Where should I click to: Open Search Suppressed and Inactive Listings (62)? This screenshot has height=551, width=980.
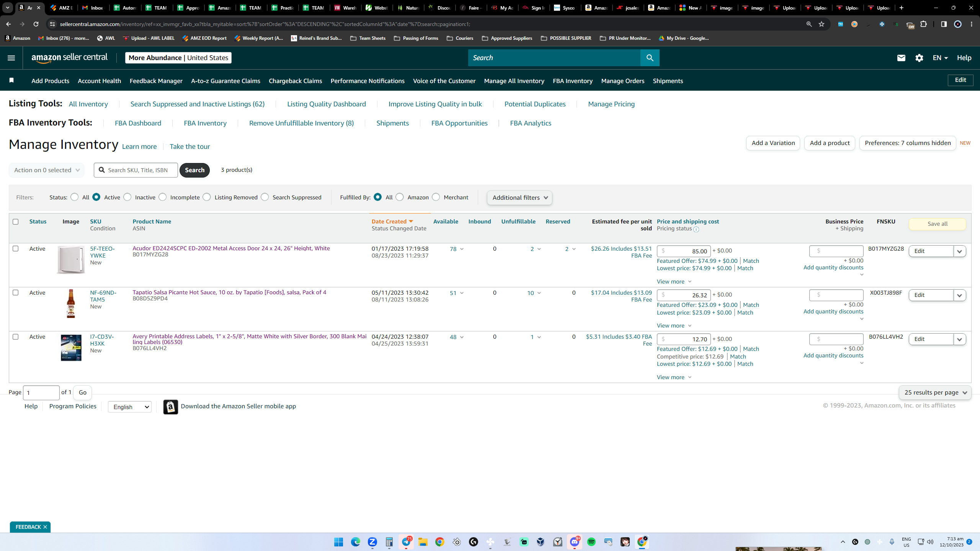click(x=198, y=104)
